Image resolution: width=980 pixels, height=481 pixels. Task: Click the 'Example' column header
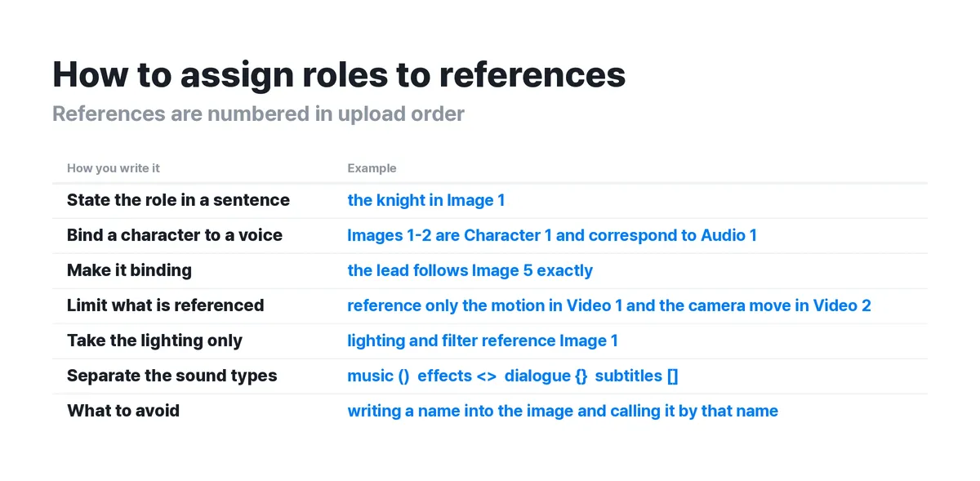coord(372,168)
